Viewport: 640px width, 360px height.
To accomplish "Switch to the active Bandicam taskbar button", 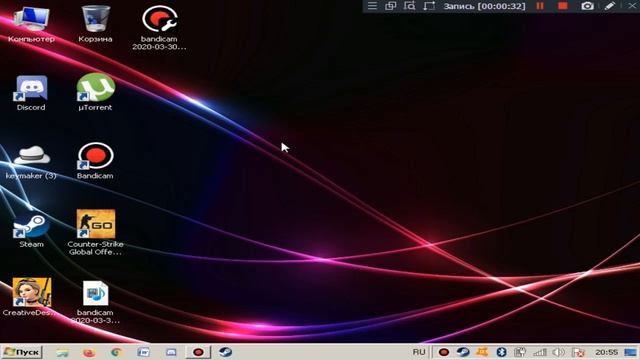I will (198, 352).
